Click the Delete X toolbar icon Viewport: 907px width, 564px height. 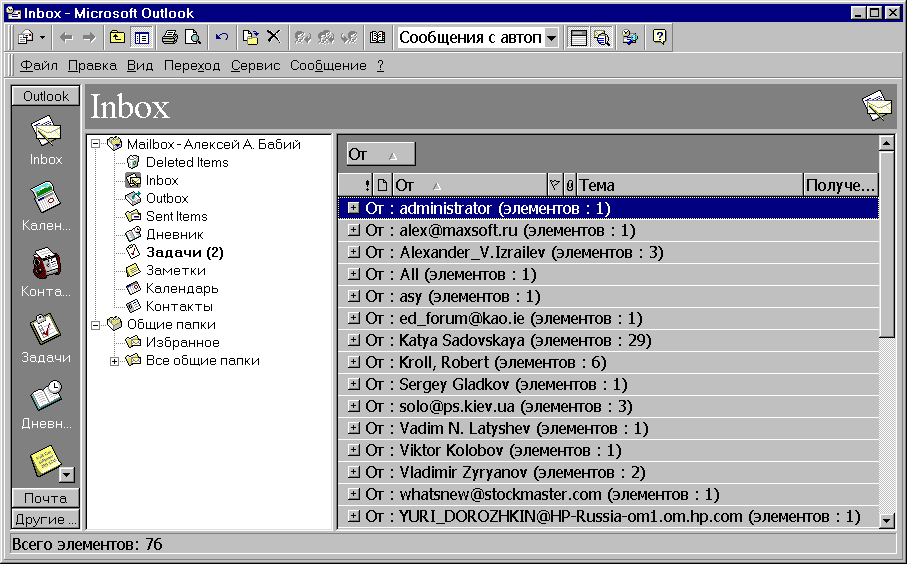(274, 37)
